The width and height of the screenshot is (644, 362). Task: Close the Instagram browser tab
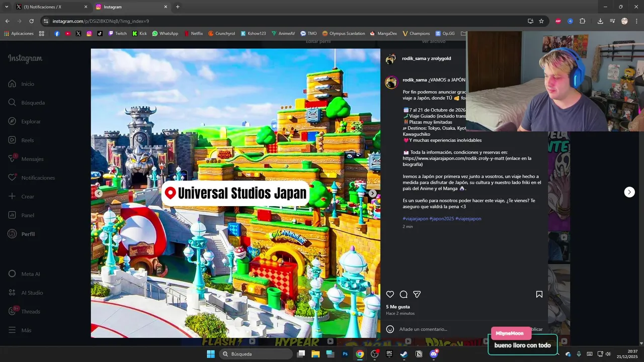point(166,7)
